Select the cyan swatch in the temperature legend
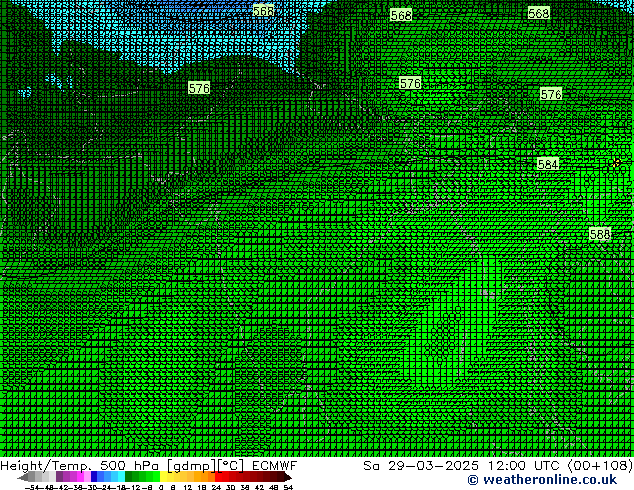Image resolution: width=634 pixels, height=490 pixels. tap(121, 477)
